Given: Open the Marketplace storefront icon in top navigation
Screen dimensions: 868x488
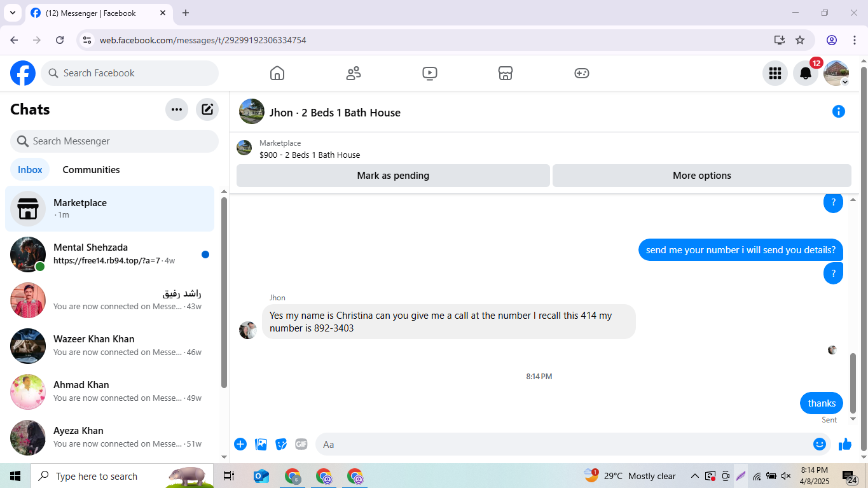Looking at the screenshot, I should 506,73.
